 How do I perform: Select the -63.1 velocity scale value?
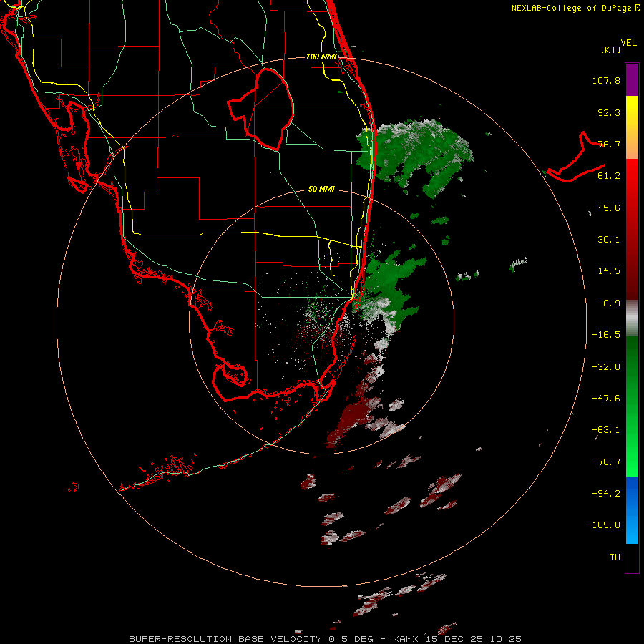tap(606, 430)
